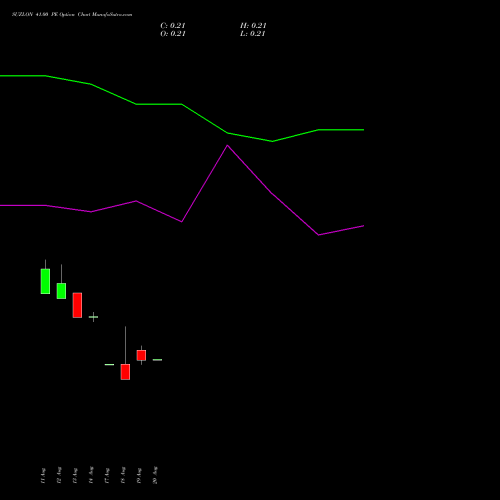The image size is (500, 500).
Task: Select the flat dash candle for 20 Aug
Action: click(x=157, y=360)
